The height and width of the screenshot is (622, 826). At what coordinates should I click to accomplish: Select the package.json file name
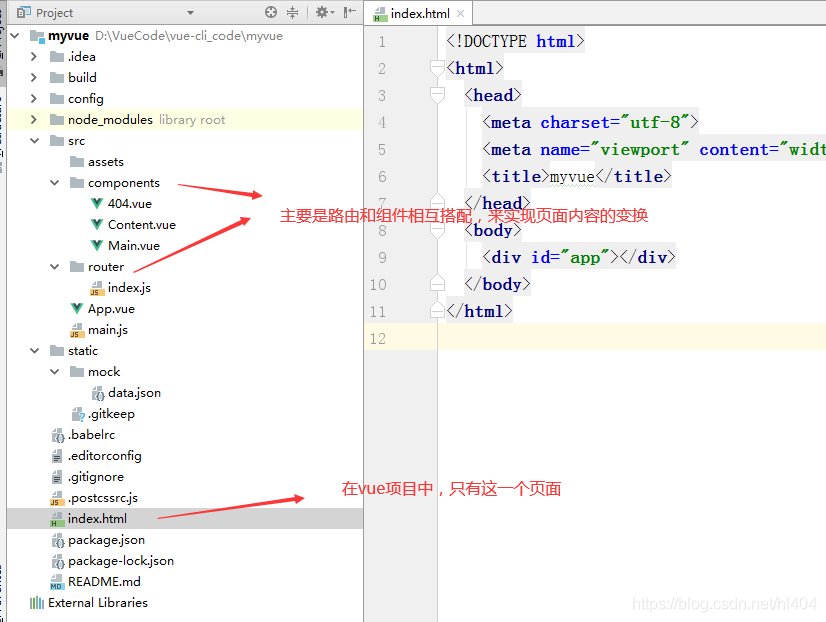coord(106,540)
